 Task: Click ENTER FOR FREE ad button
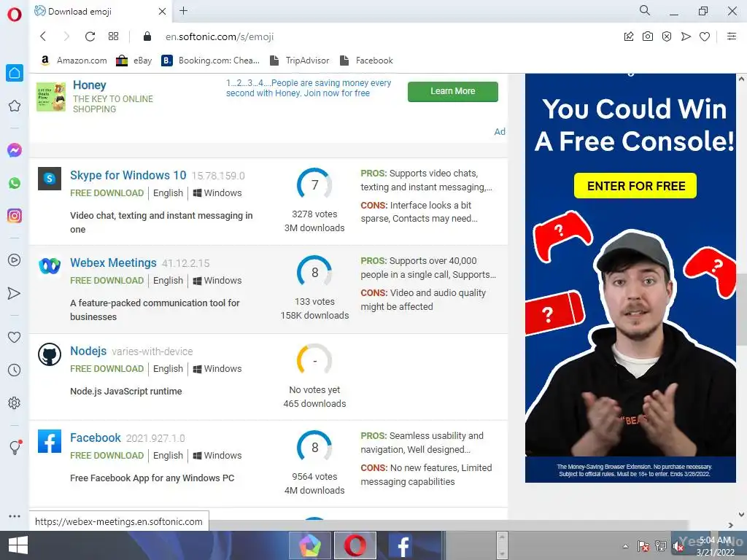tap(635, 186)
